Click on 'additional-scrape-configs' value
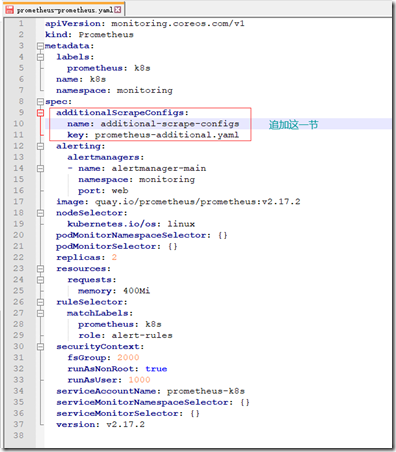 [170, 124]
